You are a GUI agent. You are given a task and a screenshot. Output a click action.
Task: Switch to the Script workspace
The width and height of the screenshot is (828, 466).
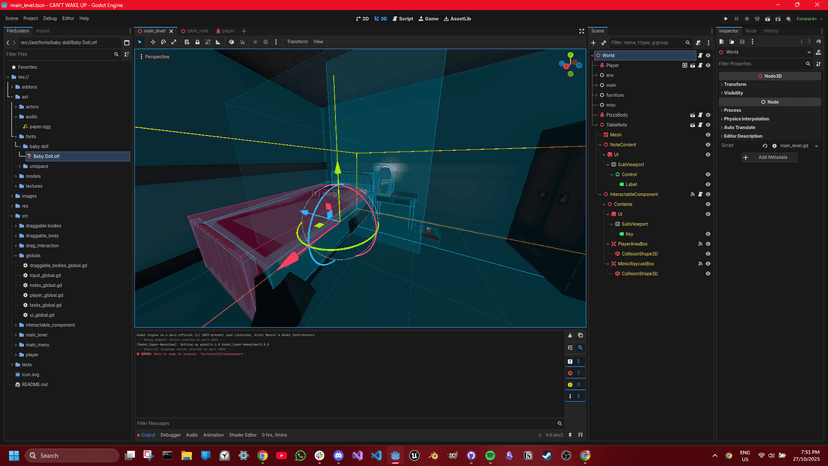[403, 18]
